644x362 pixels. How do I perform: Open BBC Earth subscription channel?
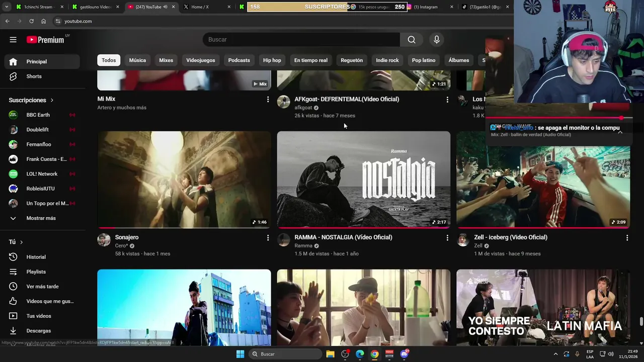click(x=42, y=115)
